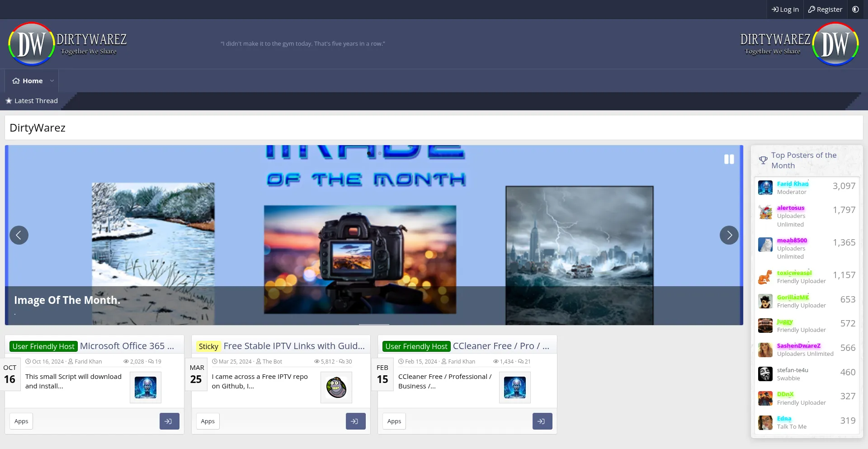
Task: Go to the previous carousel slide
Action: click(19, 235)
